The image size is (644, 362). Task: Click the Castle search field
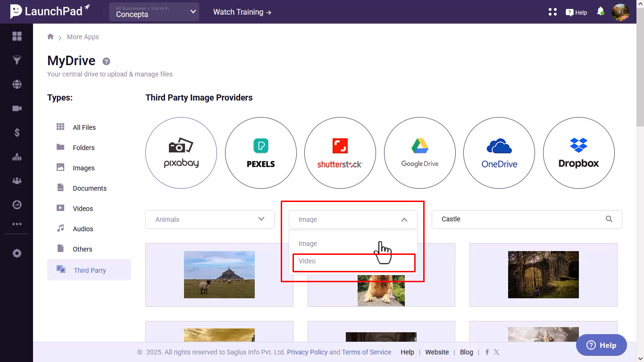[527, 219]
